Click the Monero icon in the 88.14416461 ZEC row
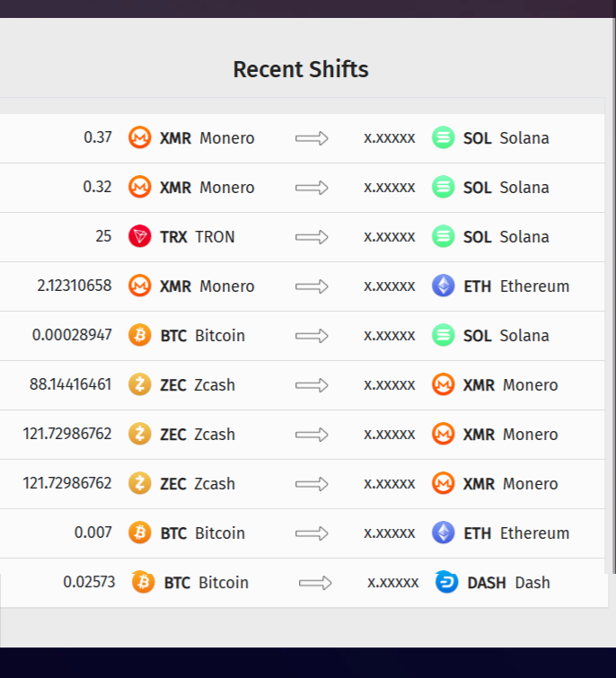Image resolution: width=616 pixels, height=678 pixels. click(x=443, y=384)
